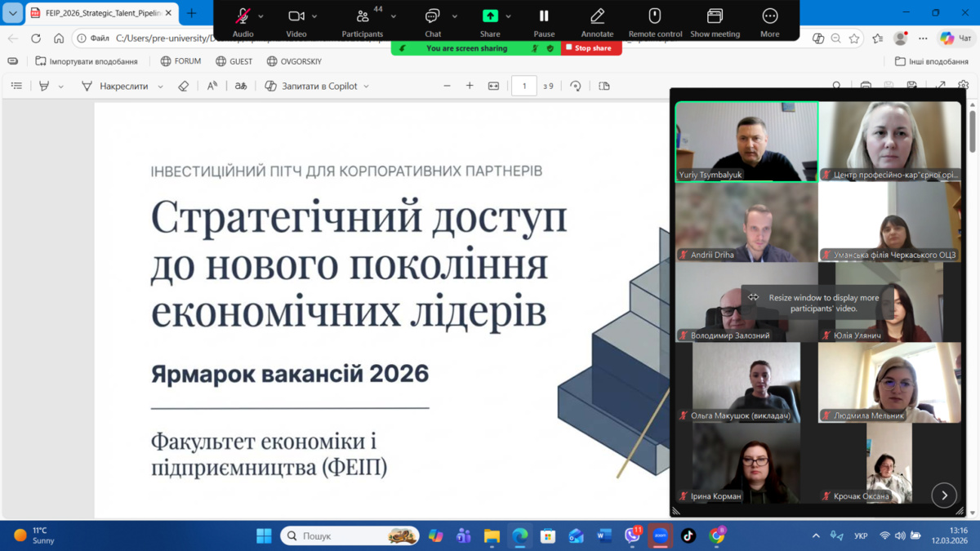The width and height of the screenshot is (980, 551).
Task: Open the More options in Zoom
Action: point(769,16)
